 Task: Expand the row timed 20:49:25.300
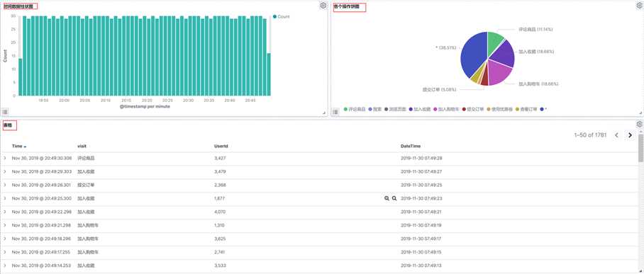pyautogui.click(x=5, y=198)
